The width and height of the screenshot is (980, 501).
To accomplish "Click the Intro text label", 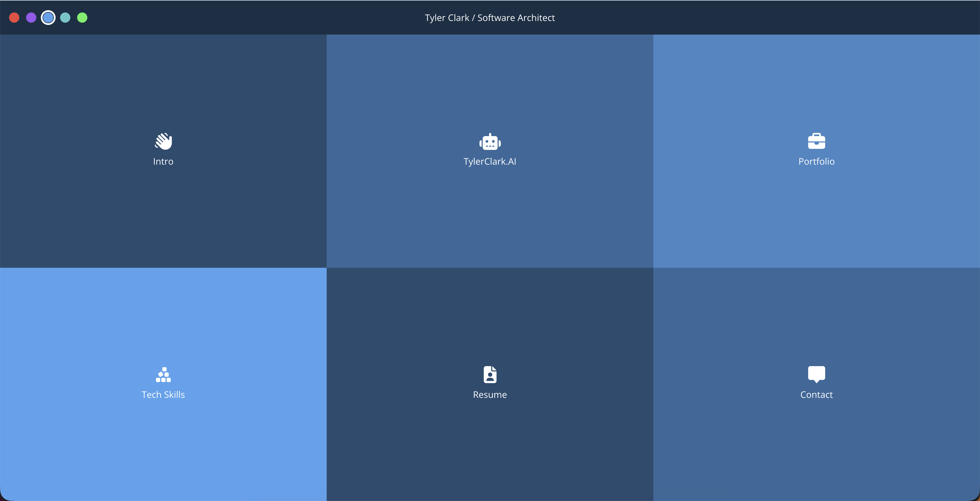I will coord(163,162).
